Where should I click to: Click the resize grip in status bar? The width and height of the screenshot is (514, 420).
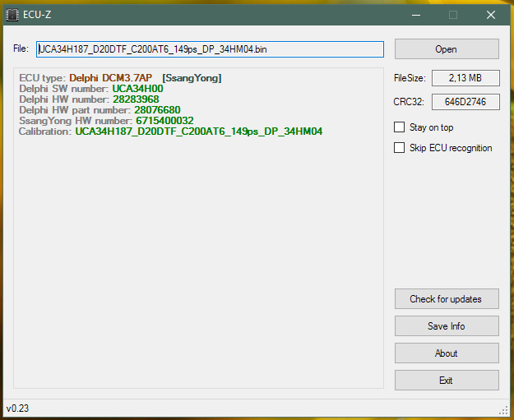[503, 410]
